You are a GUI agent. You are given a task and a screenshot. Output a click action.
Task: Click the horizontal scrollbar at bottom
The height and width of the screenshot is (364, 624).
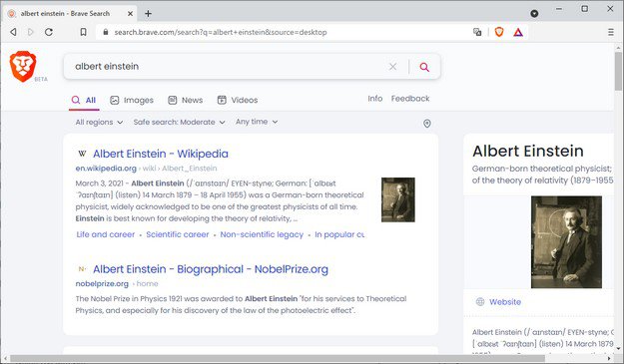click(278, 358)
